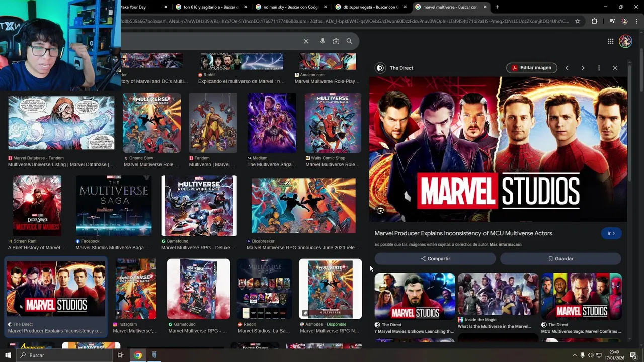Click Amazon.com source label

coord(312,75)
